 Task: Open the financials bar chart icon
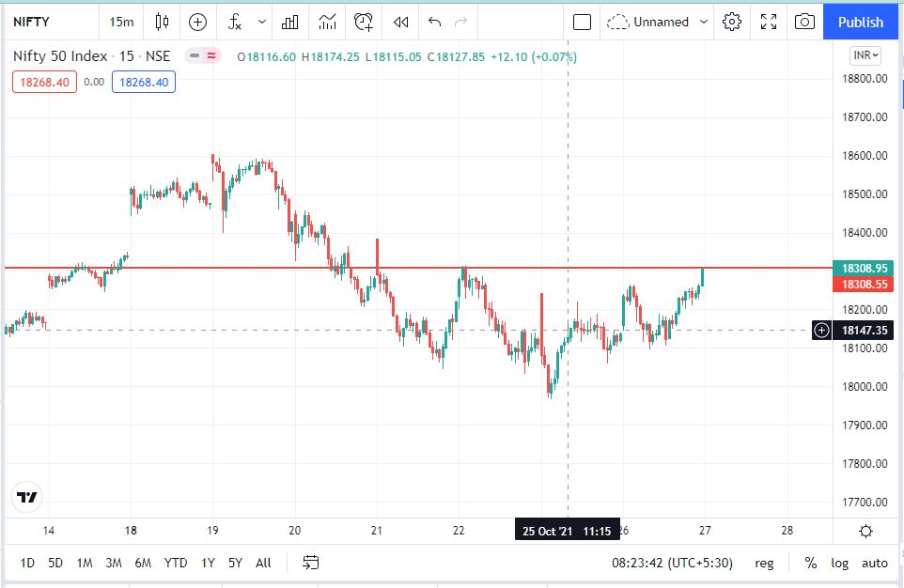(290, 22)
